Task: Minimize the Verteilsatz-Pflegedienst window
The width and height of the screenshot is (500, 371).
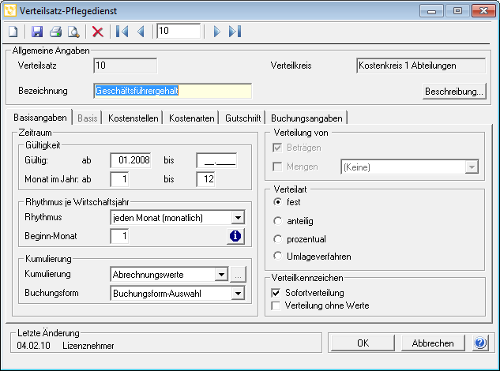Action: [431, 11]
